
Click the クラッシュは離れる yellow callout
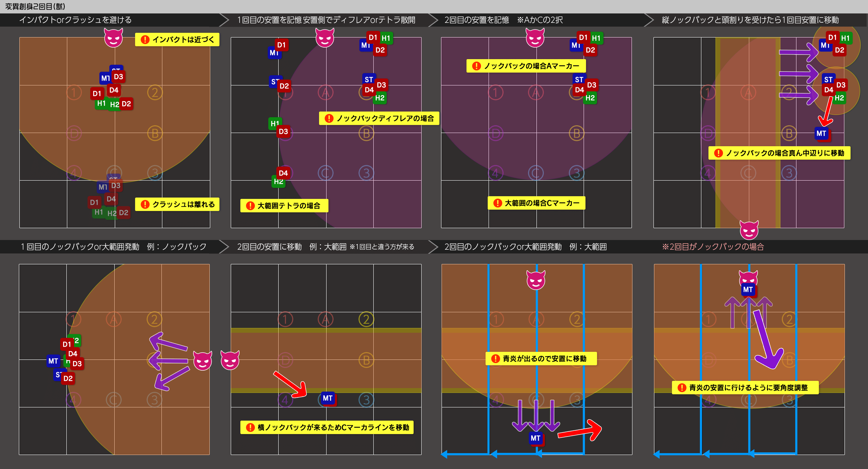pos(177,204)
